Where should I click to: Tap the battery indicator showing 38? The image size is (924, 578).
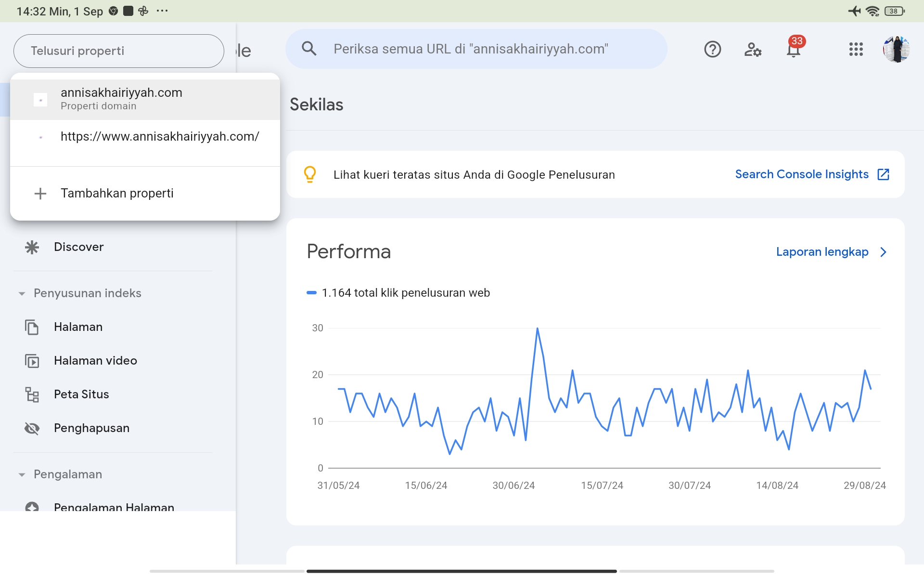[x=895, y=11]
